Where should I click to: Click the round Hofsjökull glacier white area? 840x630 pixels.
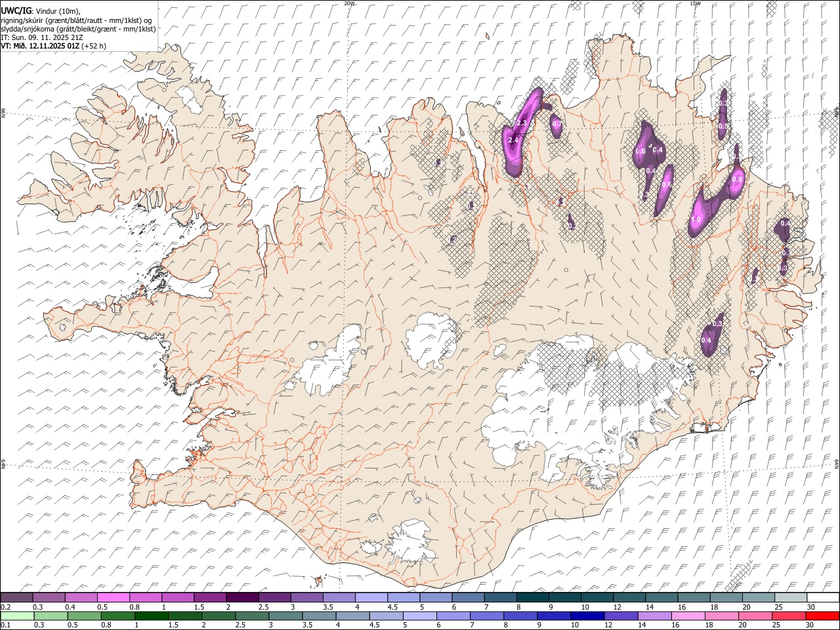[431, 341]
